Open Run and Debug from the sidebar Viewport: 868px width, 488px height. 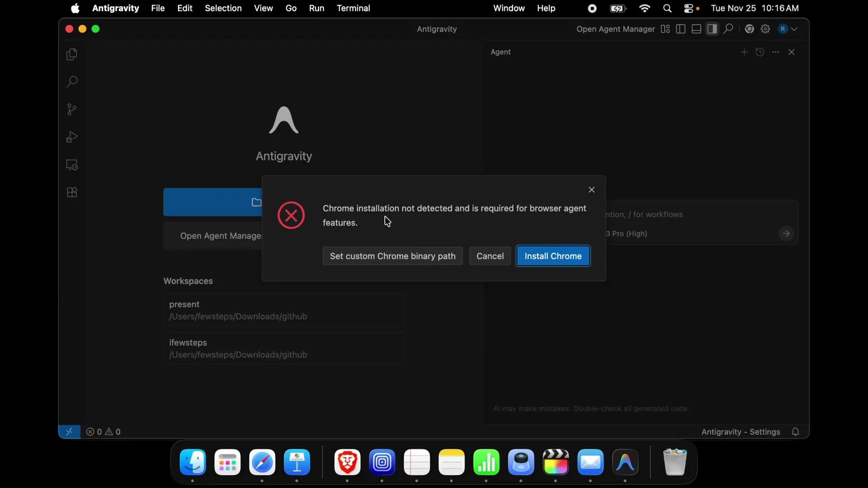point(71,137)
